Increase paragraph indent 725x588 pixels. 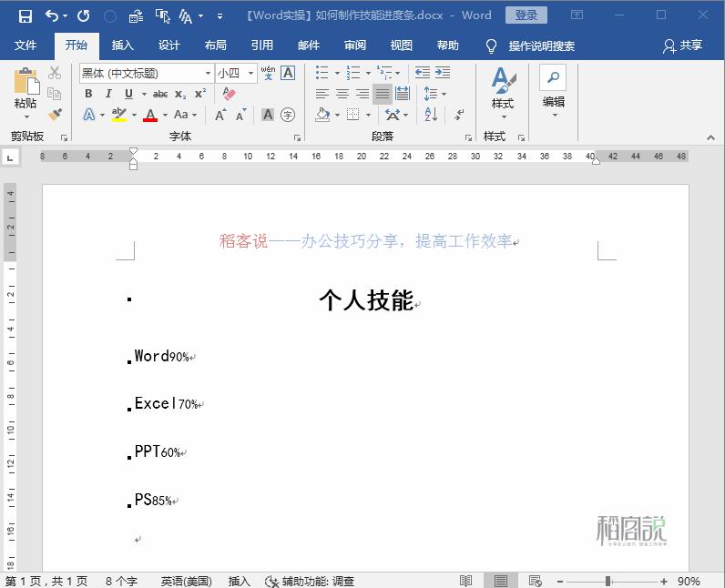[x=443, y=73]
